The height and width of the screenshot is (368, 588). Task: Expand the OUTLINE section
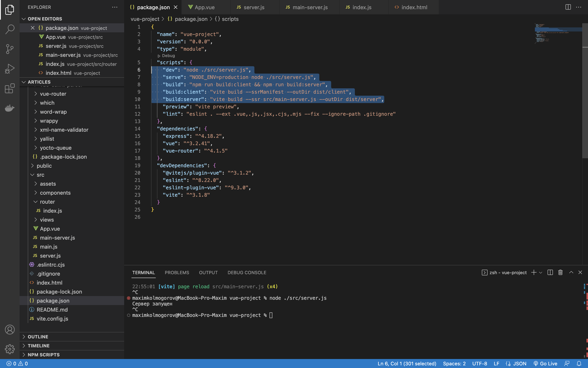click(72, 337)
